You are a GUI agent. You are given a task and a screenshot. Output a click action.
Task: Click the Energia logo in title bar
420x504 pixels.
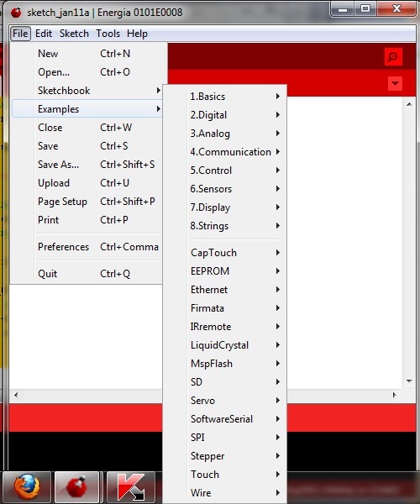(x=16, y=13)
